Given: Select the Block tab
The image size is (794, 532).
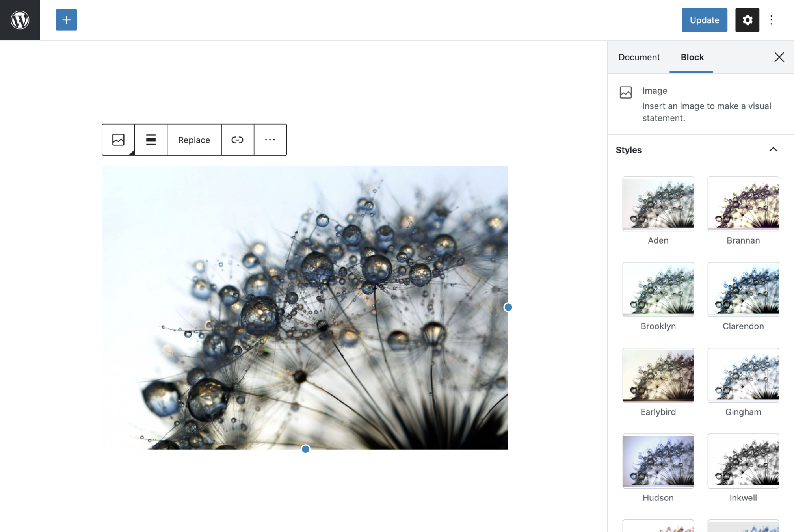Looking at the screenshot, I should click(x=692, y=57).
